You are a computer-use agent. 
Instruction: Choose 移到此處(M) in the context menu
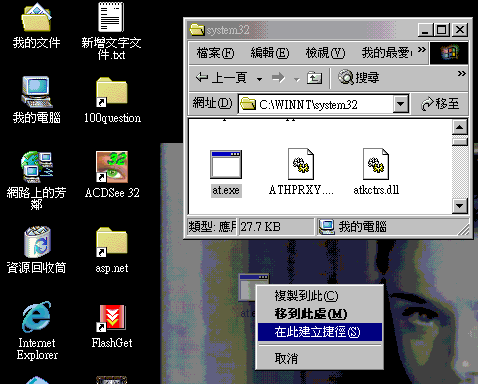click(x=320, y=314)
